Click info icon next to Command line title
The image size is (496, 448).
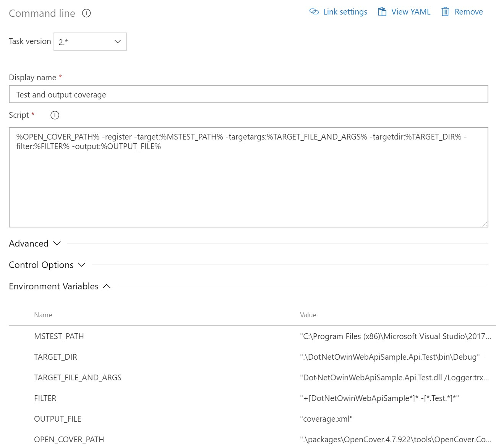tap(87, 13)
